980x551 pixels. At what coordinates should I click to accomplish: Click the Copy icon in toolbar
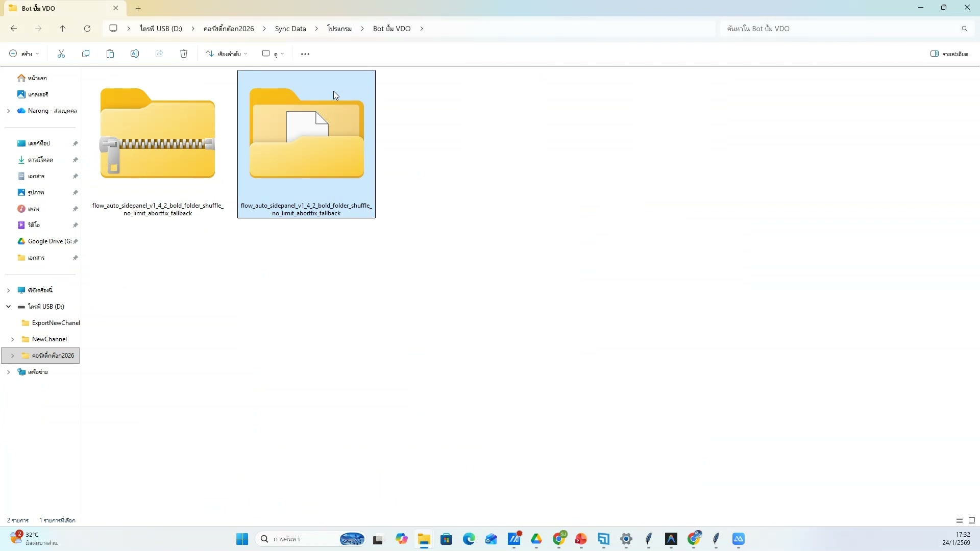coord(86,54)
